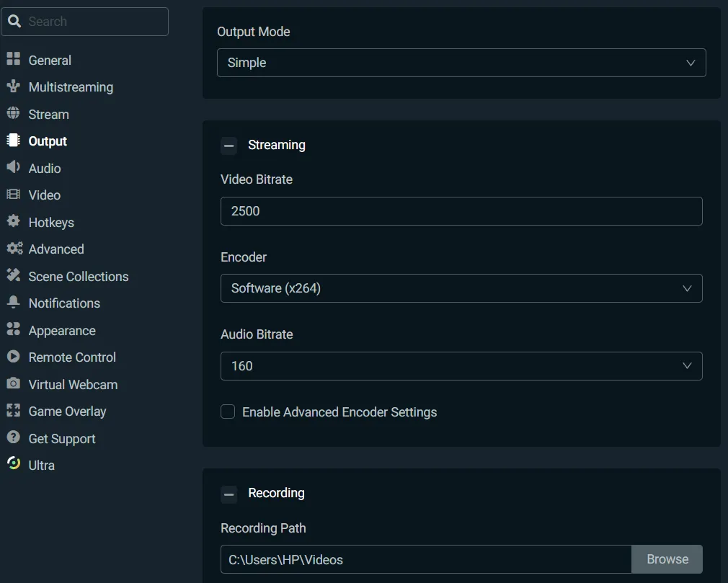Click the Audio speaker icon
Screen dimensions: 728x583
(x=13, y=167)
